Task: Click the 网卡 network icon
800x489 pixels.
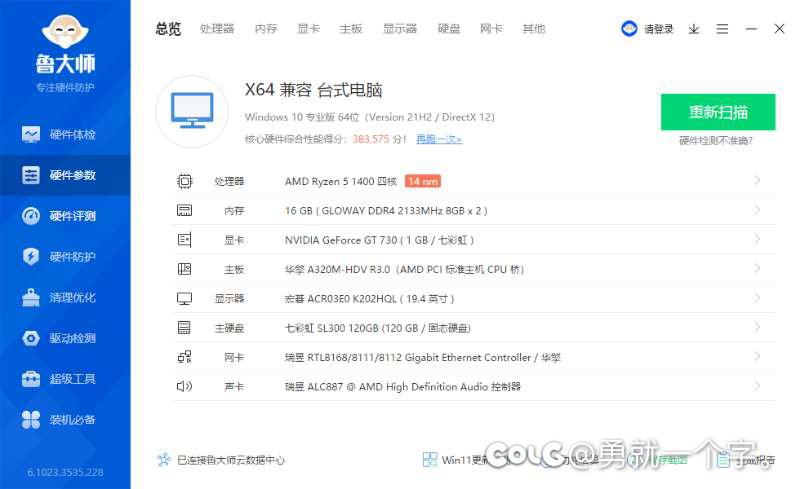Action: [x=185, y=357]
